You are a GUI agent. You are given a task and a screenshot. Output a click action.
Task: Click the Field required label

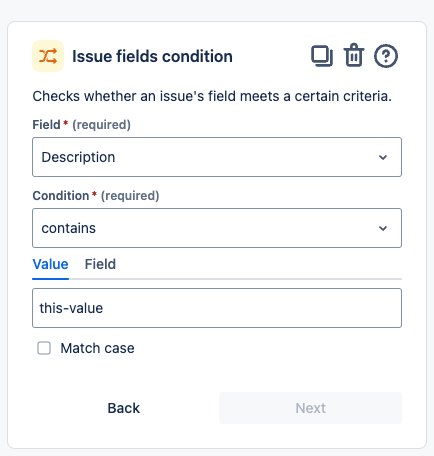81,125
